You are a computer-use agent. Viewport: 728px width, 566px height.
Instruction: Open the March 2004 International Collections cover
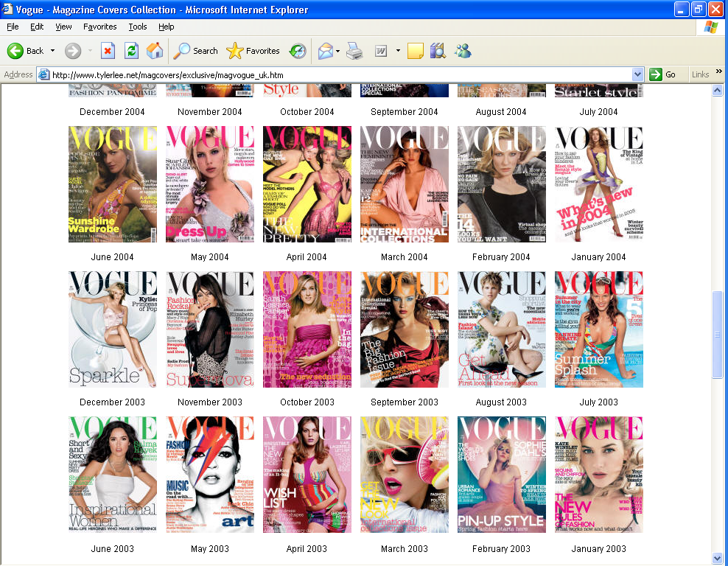(405, 184)
